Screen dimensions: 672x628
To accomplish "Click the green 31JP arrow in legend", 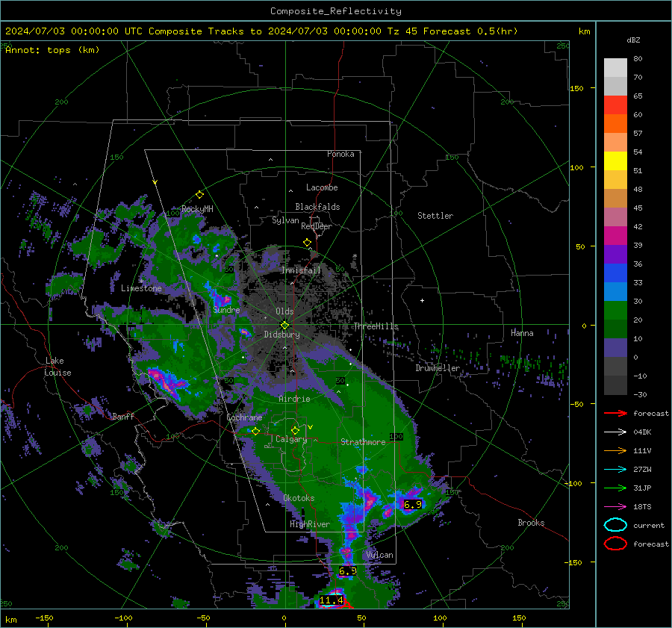I will (615, 488).
